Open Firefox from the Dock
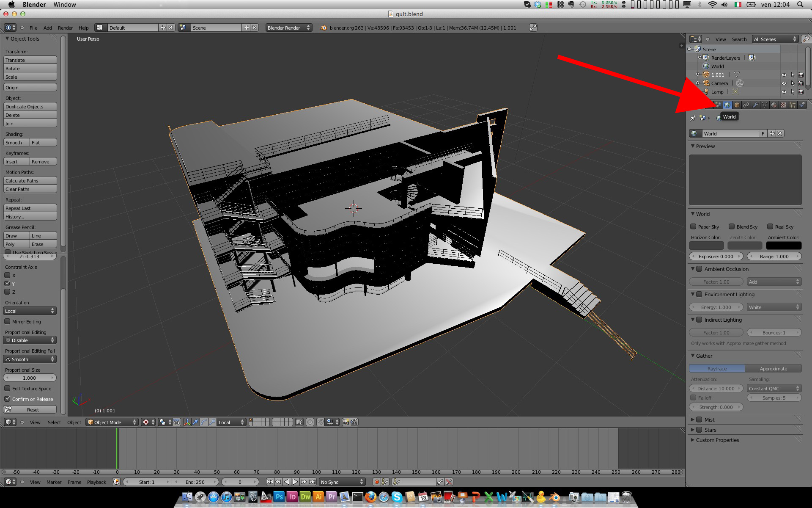 pos(370,497)
